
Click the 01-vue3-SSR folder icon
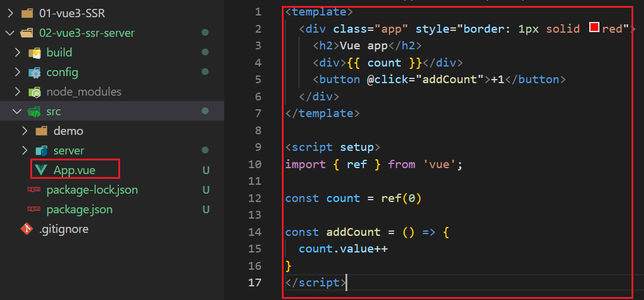click(27, 14)
